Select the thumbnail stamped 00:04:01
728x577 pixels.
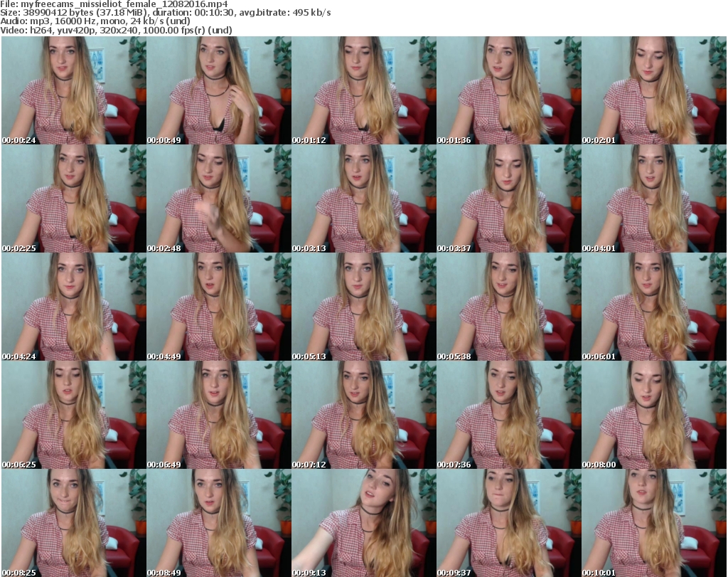coord(654,198)
